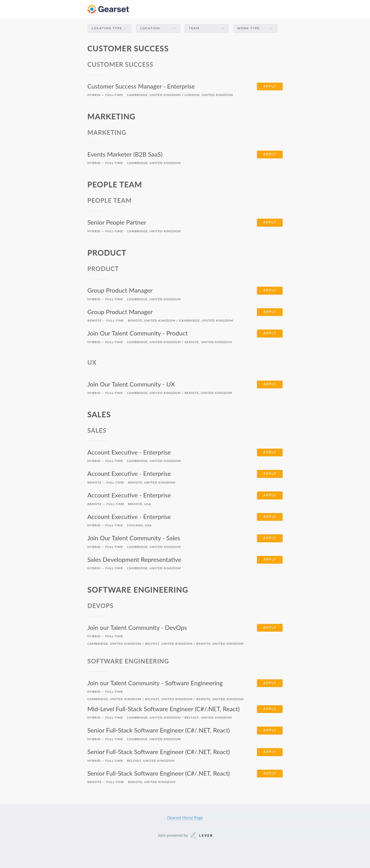Open the Location Type filter dropdown
The width and height of the screenshot is (370, 868).
coord(109,28)
